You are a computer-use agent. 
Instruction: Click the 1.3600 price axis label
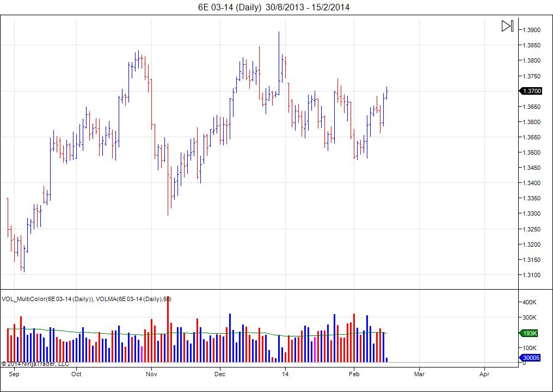(x=531, y=122)
